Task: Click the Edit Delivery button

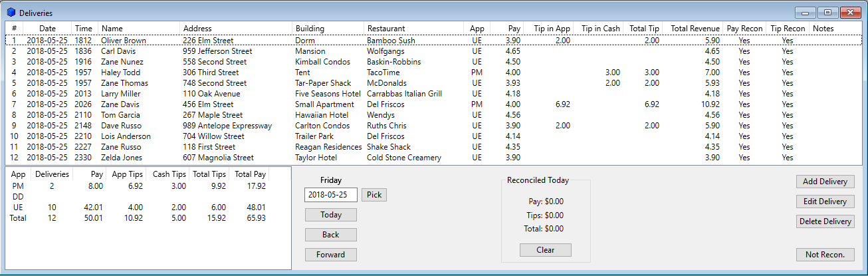Action: pyautogui.click(x=825, y=202)
